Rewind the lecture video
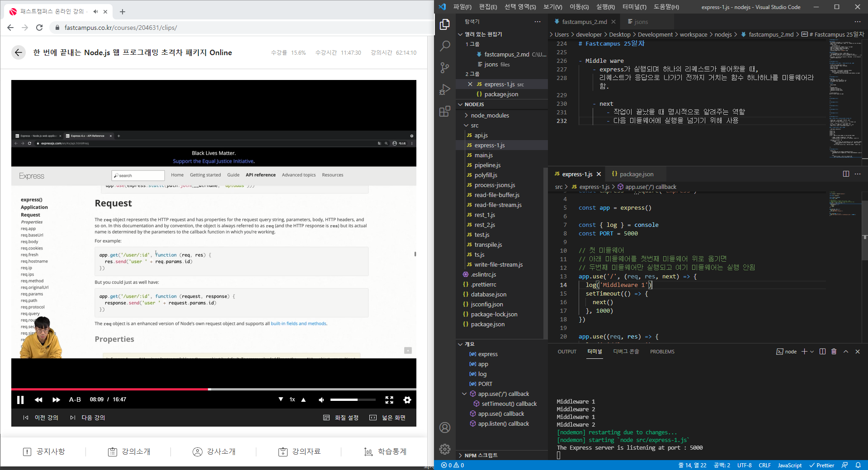The width and height of the screenshot is (868, 470). tap(38, 399)
